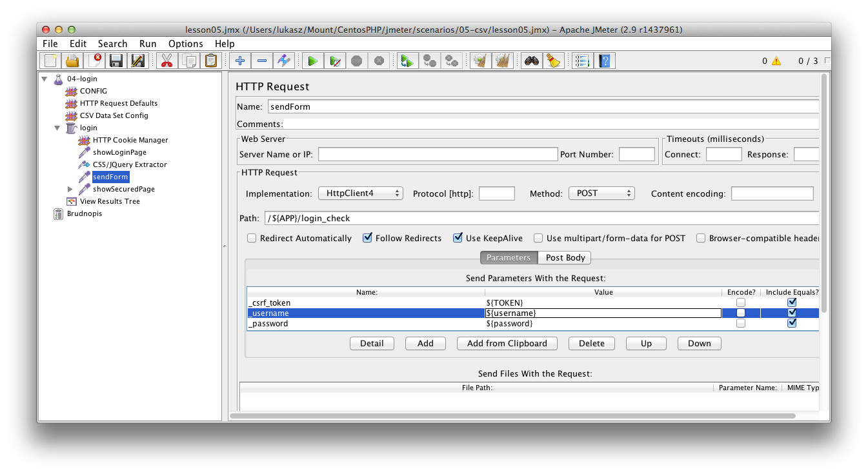Open the Options menu

(x=186, y=44)
